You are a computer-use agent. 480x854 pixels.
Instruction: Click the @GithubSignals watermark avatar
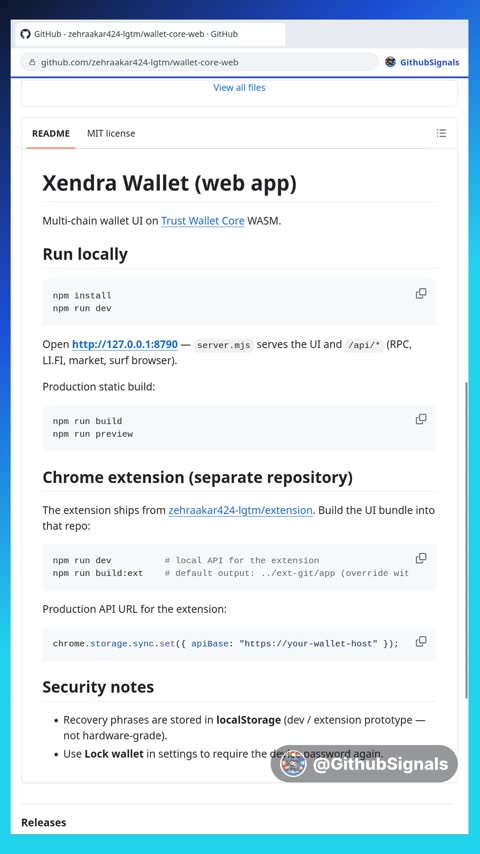(x=293, y=764)
